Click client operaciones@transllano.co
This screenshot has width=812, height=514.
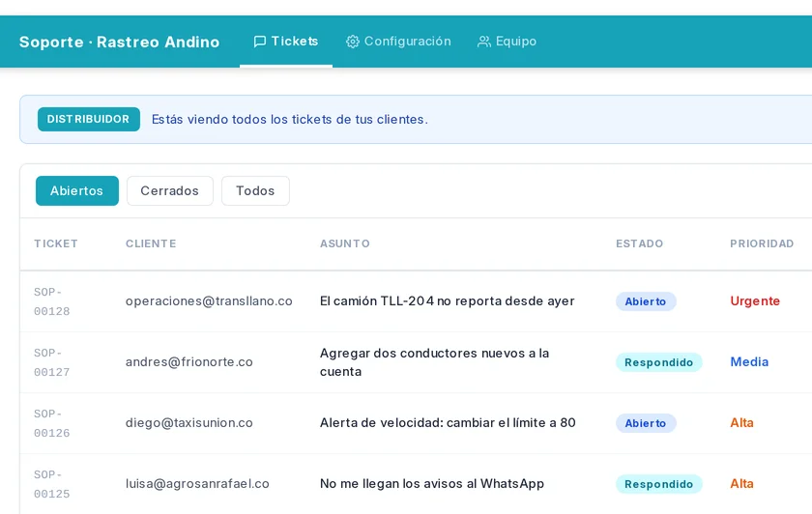pos(209,301)
